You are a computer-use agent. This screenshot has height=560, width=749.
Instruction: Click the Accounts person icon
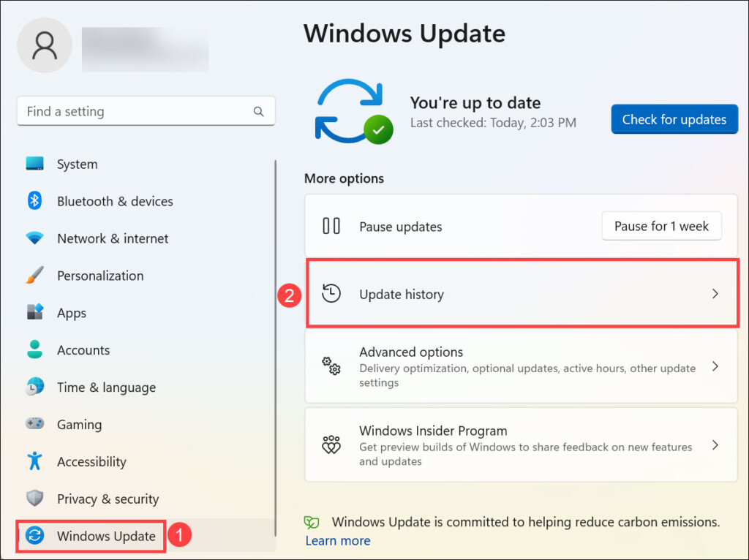34,349
